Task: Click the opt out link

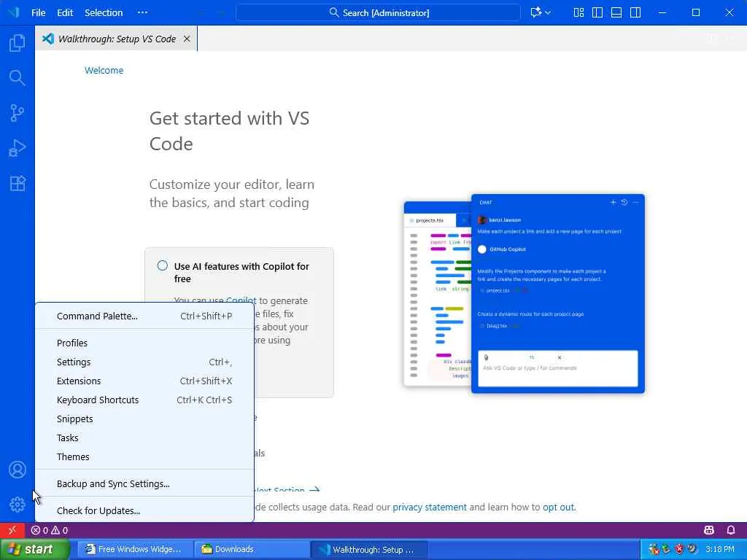Action: click(x=558, y=507)
